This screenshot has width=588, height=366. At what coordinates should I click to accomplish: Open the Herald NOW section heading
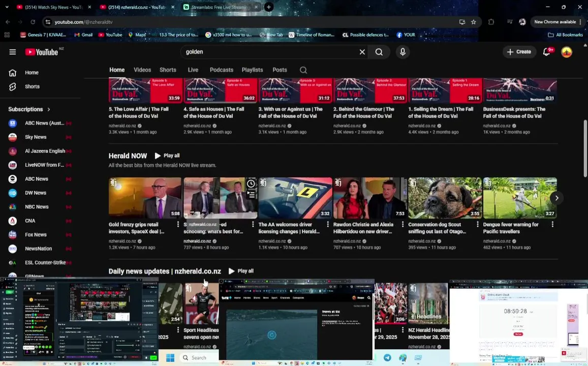tap(128, 156)
